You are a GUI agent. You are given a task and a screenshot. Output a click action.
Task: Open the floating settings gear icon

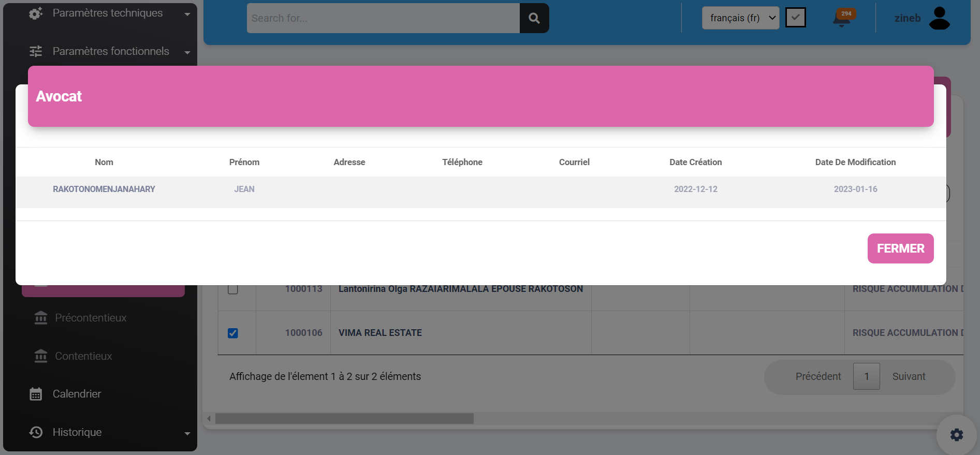click(x=956, y=435)
